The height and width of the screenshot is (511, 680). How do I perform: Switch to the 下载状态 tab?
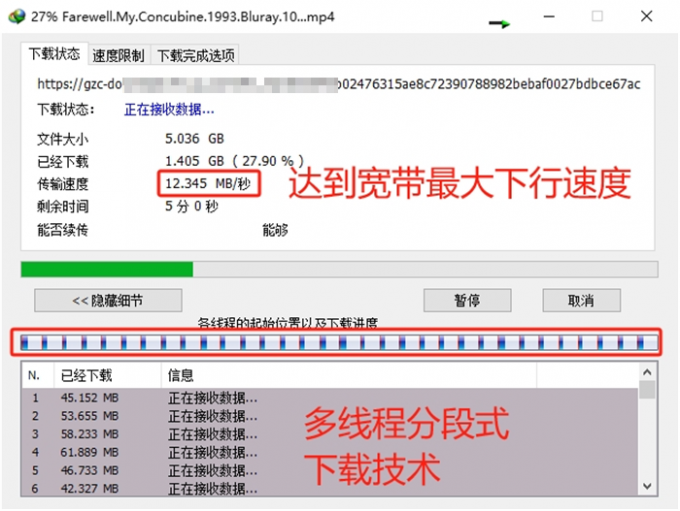tap(54, 54)
